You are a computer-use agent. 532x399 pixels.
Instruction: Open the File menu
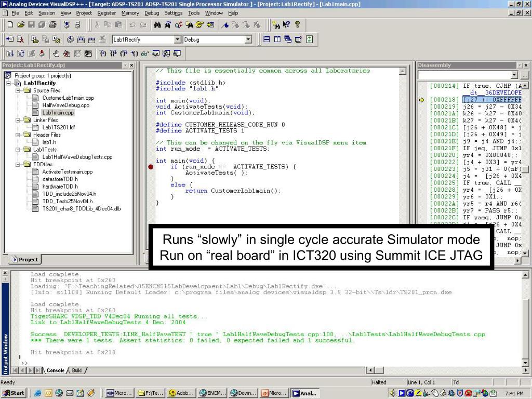(x=15, y=13)
